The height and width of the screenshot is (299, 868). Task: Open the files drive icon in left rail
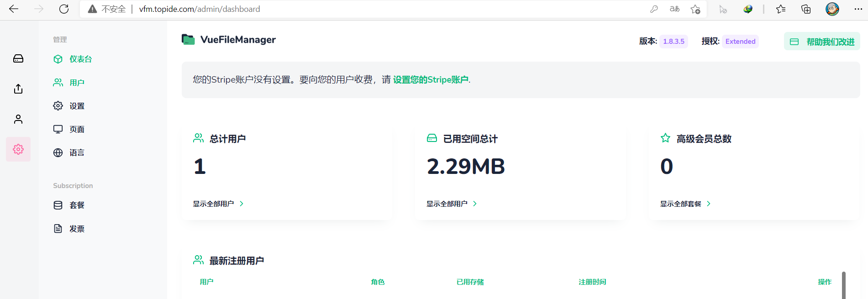pos(18,58)
